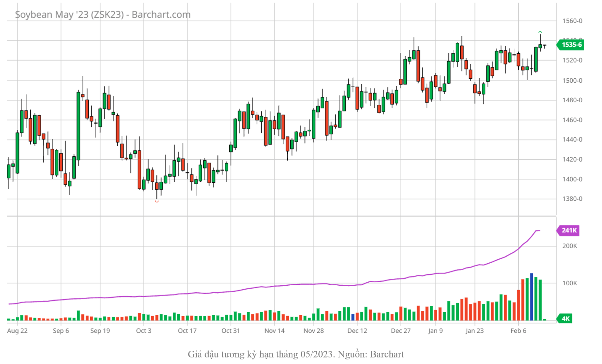Click the Aug 22 date label
This screenshot has height=364, width=602.
click(17, 331)
